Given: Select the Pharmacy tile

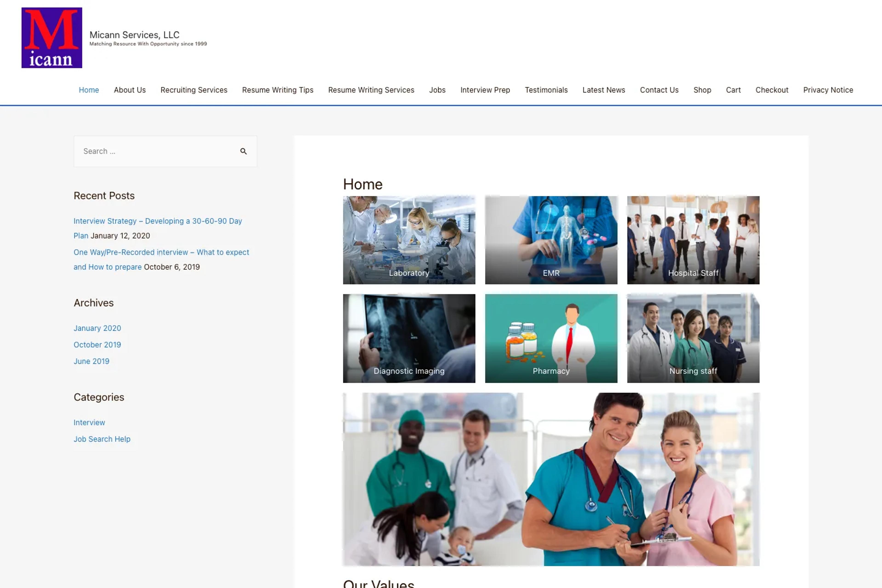Looking at the screenshot, I should coord(551,338).
